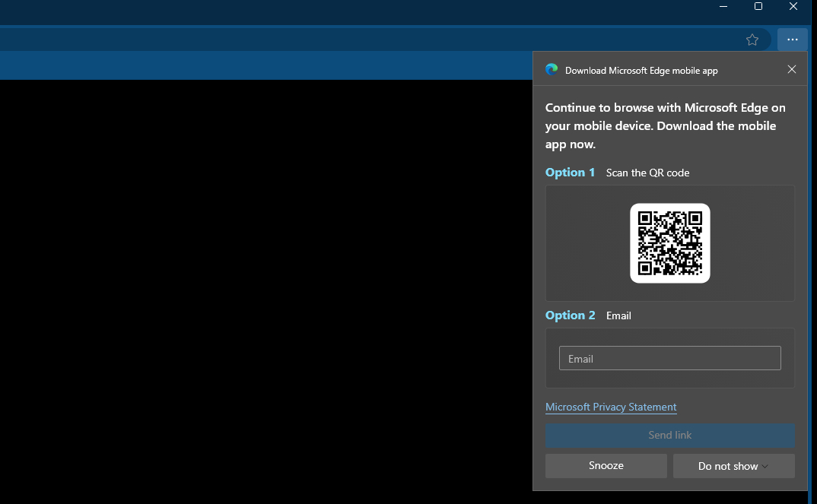Screen dimensions: 817x504
Task: Expand the Do not show dropdown
Action: [733, 466]
